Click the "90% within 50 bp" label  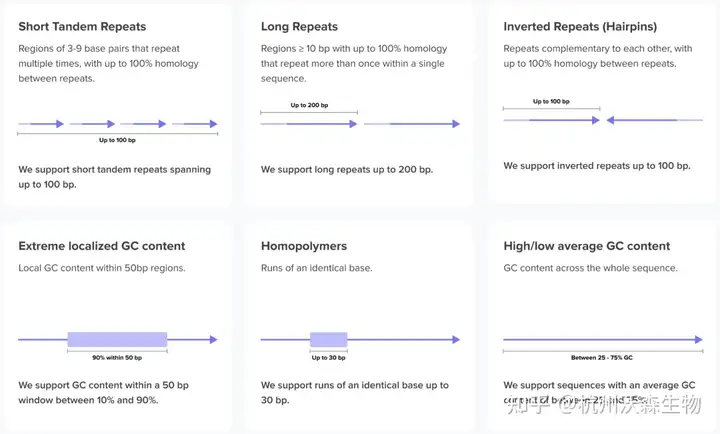coord(117,358)
